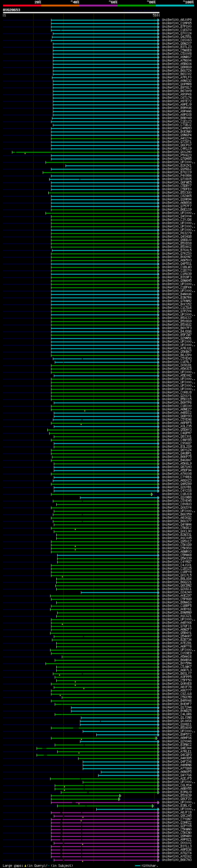Viewport: 197px width, 868px height.
Task: Select the UniRef100_B6K7A3 label
Action: point(177,860)
